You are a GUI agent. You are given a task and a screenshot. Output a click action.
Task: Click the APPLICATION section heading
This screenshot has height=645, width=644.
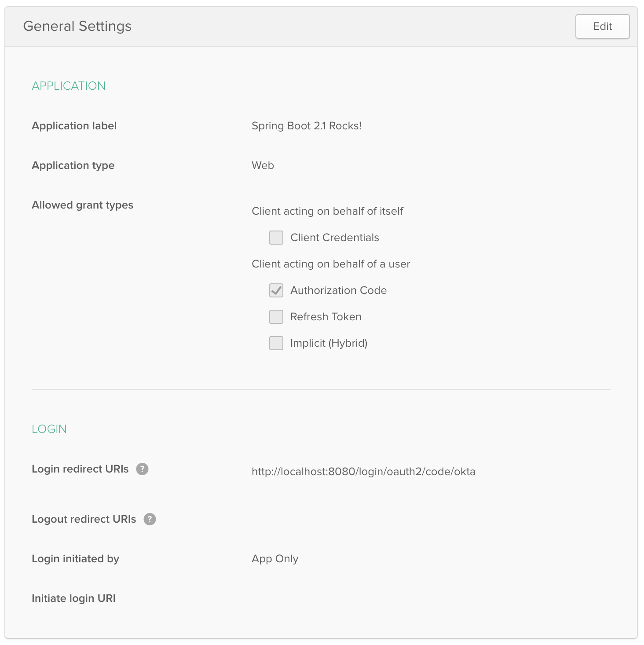(x=69, y=86)
